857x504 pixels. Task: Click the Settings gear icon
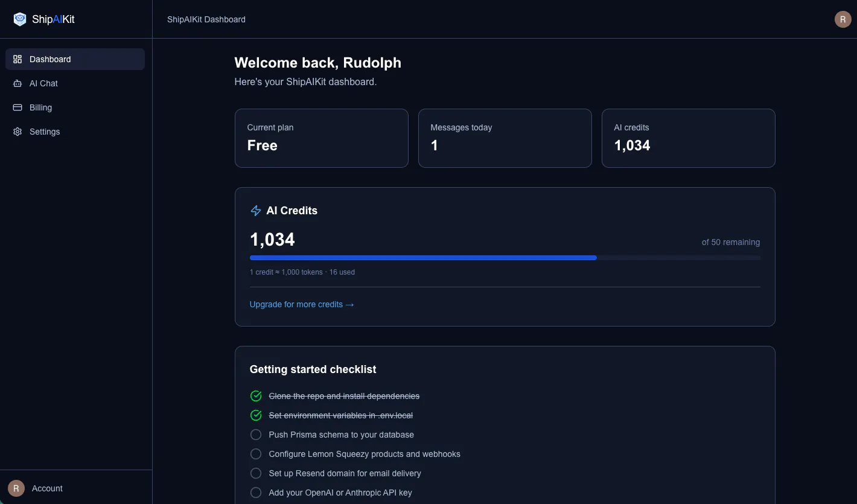tap(18, 132)
